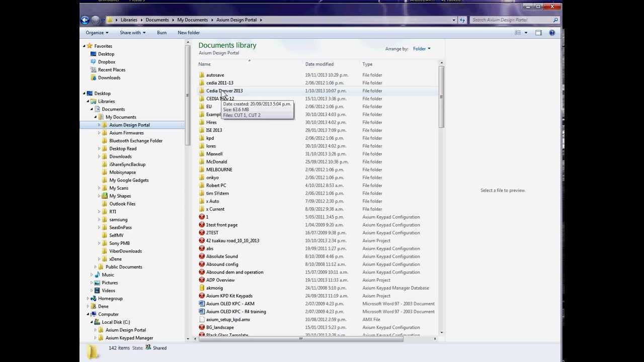Screen dimensions: 644x362
Task: Select the Robert PC folder icon
Action: [x=202, y=186]
